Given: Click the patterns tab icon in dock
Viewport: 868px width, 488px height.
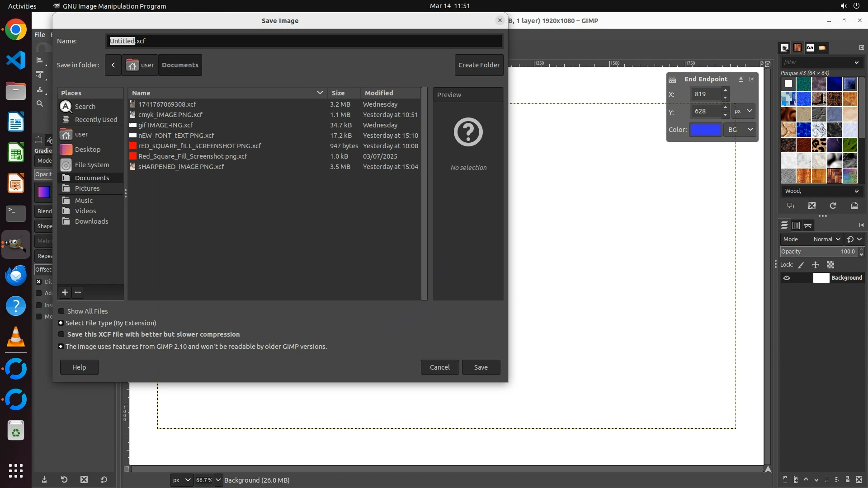Looking at the screenshot, I should coord(797,47).
